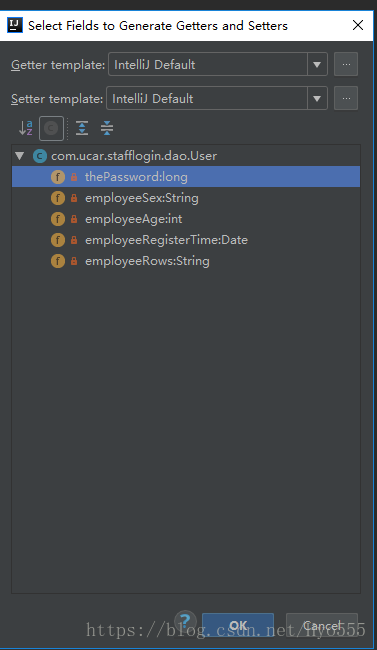Cancel the dialog
The width and height of the screenshot is (377, 650).
[322, 625]
